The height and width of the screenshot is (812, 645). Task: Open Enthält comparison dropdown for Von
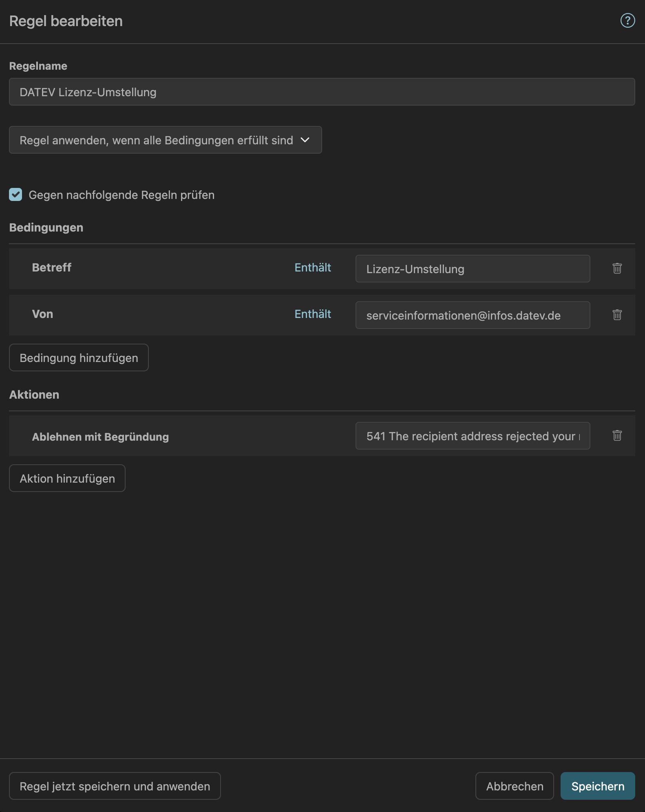coord(312,314)
